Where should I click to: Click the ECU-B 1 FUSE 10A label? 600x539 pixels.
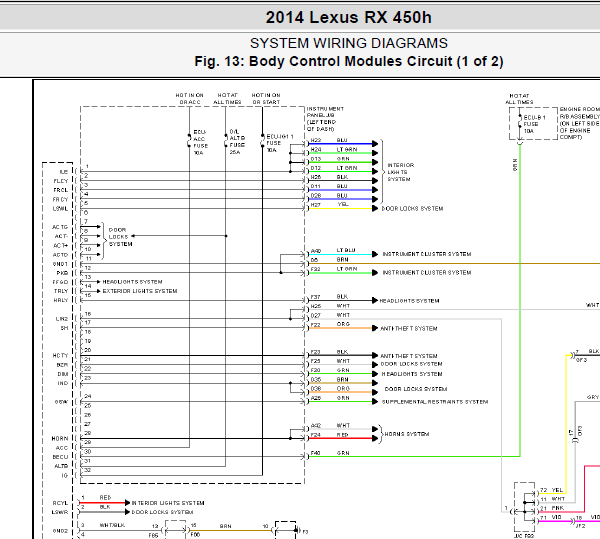tap(534, 124)
